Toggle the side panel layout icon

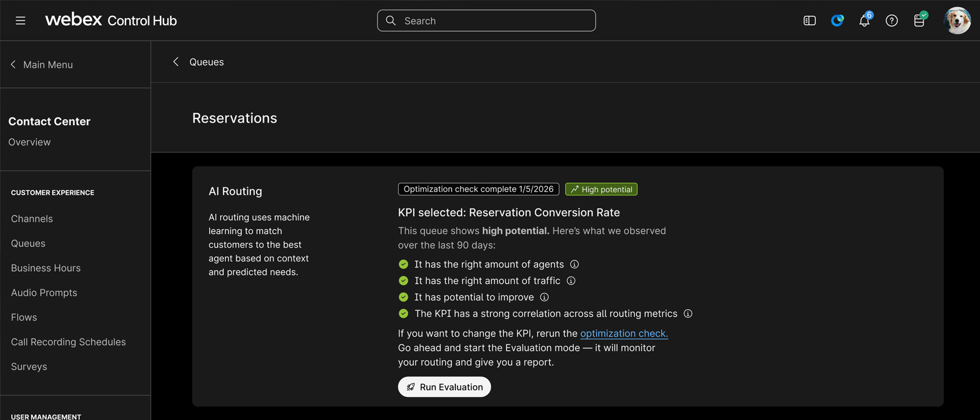(809, 21)
